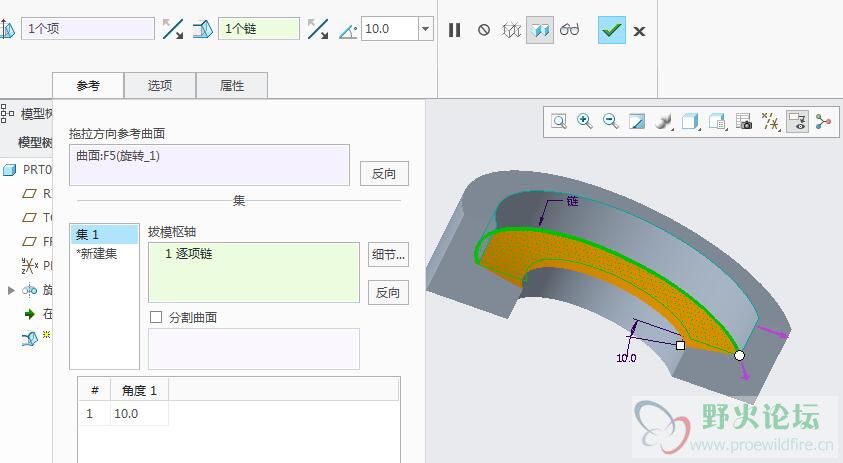Open the view manager icon
Viewport: 843px width, 463px height.
[x=744, y=122]
